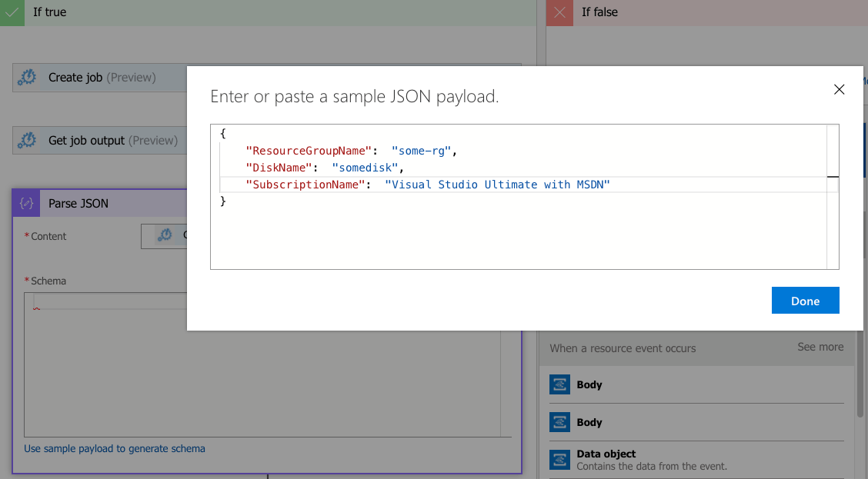Click the Get job output gear icon

[x=27, y=140]
